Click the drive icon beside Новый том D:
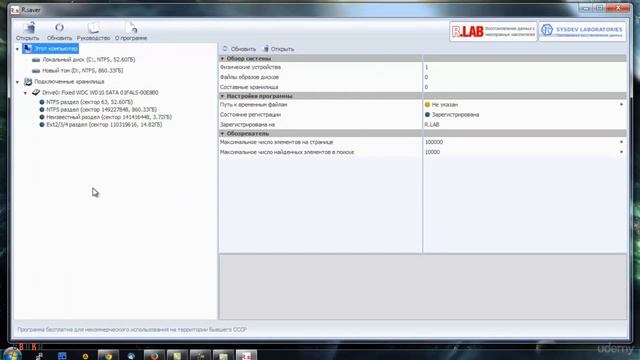Screen dimensions: 640x360 point(36,71)
